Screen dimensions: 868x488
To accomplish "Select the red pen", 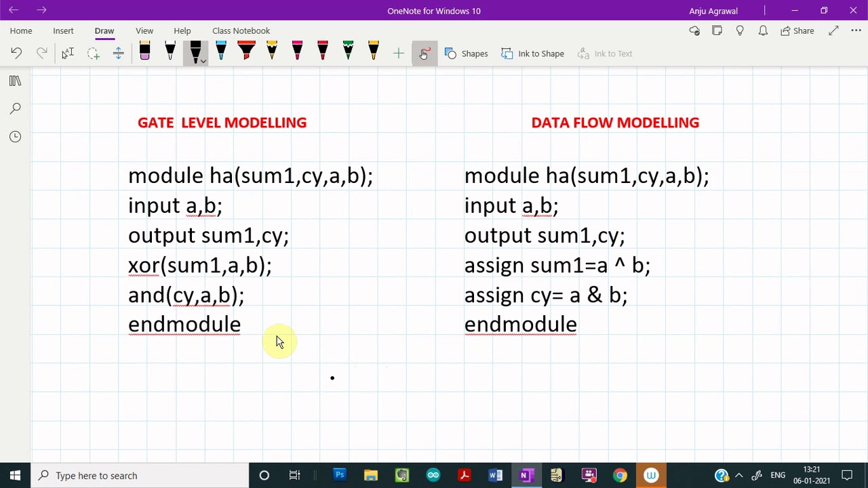I will 323,52.
